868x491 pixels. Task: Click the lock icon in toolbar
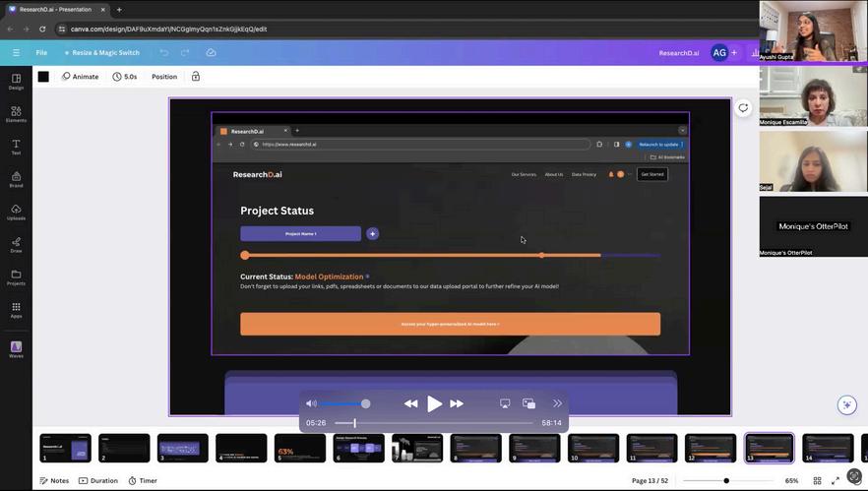pos(196,77)
